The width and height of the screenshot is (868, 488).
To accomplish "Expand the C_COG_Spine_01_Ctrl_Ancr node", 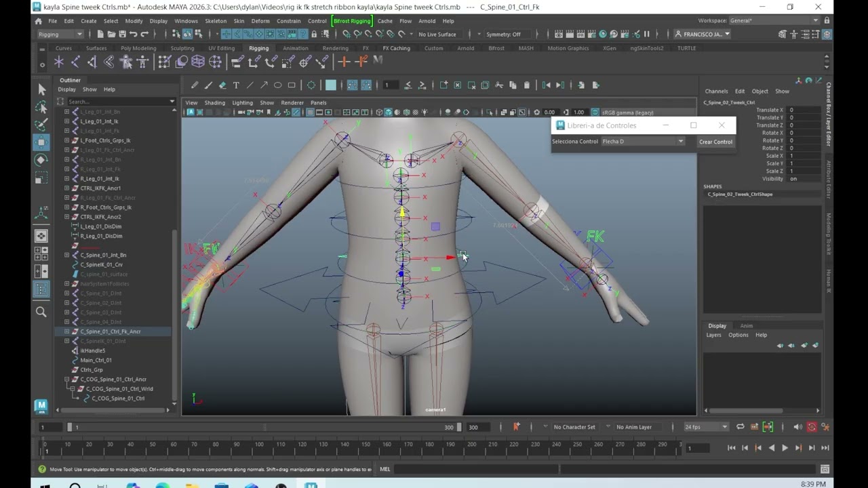I will (66, 380).
